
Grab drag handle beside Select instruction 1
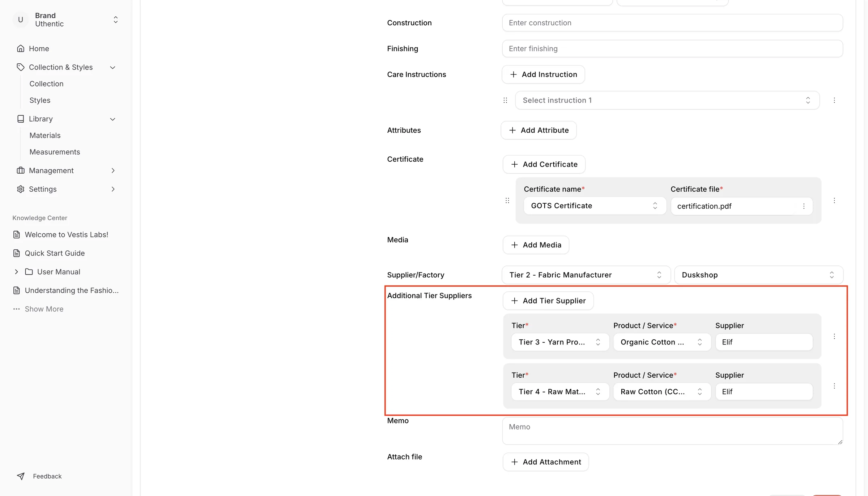point(505,100)
